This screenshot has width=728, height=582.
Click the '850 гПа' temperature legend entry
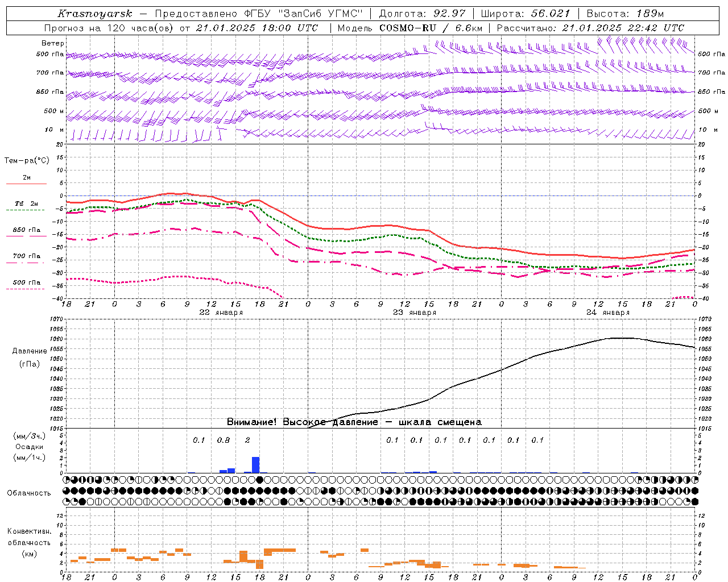(26, 230)
